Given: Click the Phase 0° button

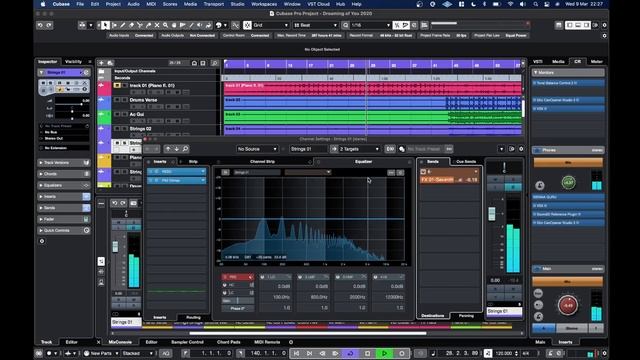Looking at the screenshot, I should pos(238,309).
